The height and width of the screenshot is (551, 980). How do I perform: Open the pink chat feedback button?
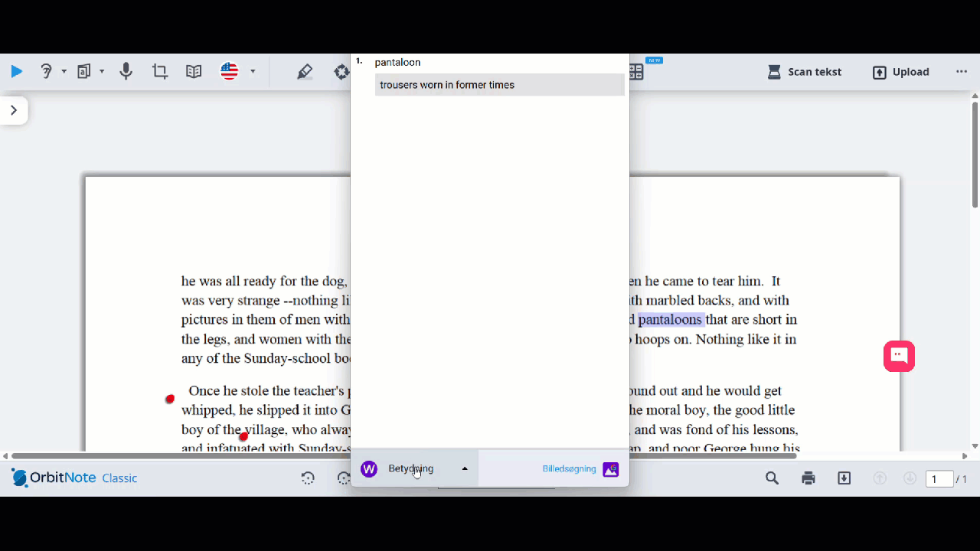point(899,356)
